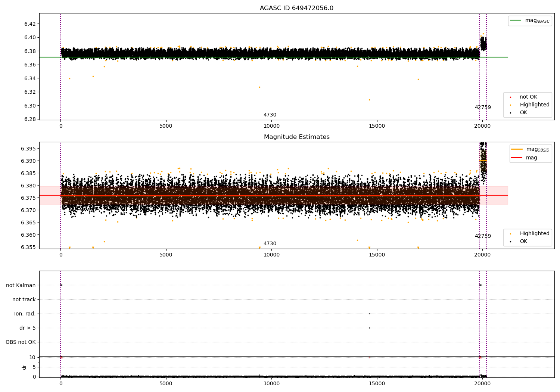
Task: Click the 10000 x-tick under the top plot
Action: (271, 126)
